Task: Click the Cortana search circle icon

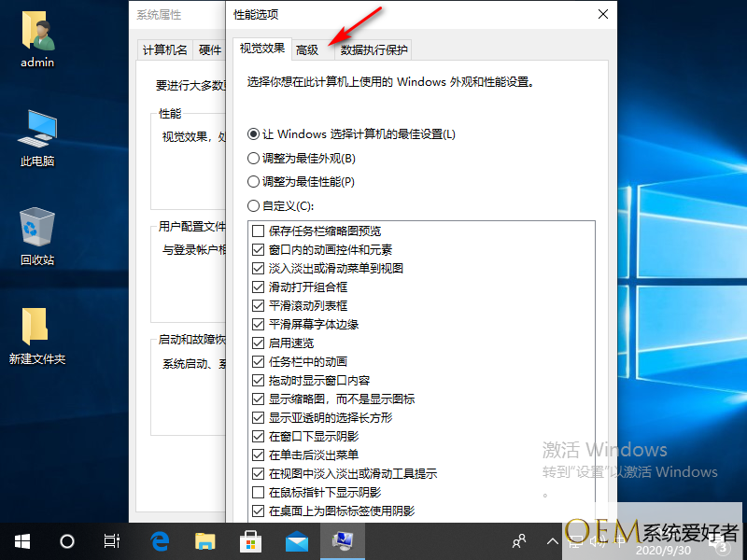Action: (67, 540)
